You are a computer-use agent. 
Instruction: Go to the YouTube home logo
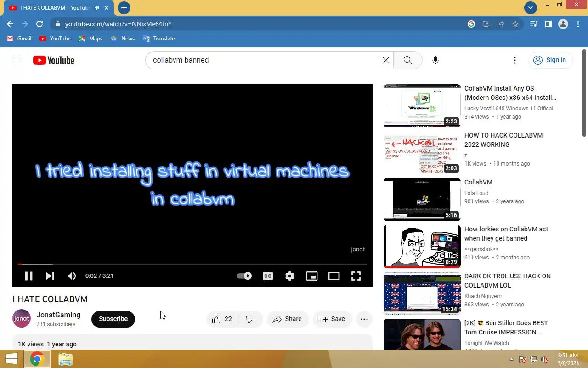54,60
